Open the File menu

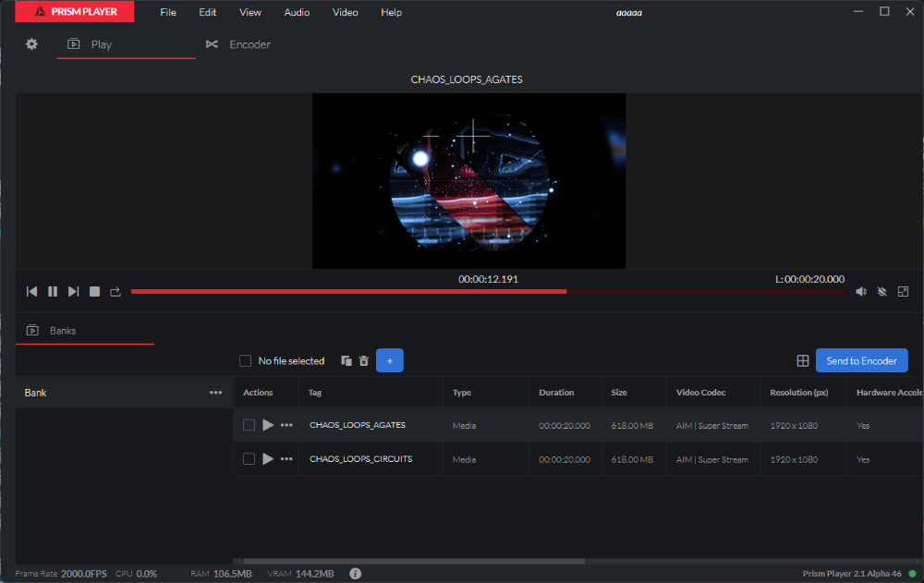(168, 12)
